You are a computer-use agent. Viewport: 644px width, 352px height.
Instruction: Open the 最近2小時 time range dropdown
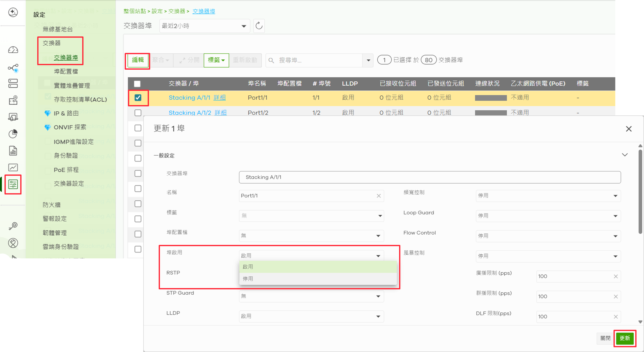click(204, 26)
